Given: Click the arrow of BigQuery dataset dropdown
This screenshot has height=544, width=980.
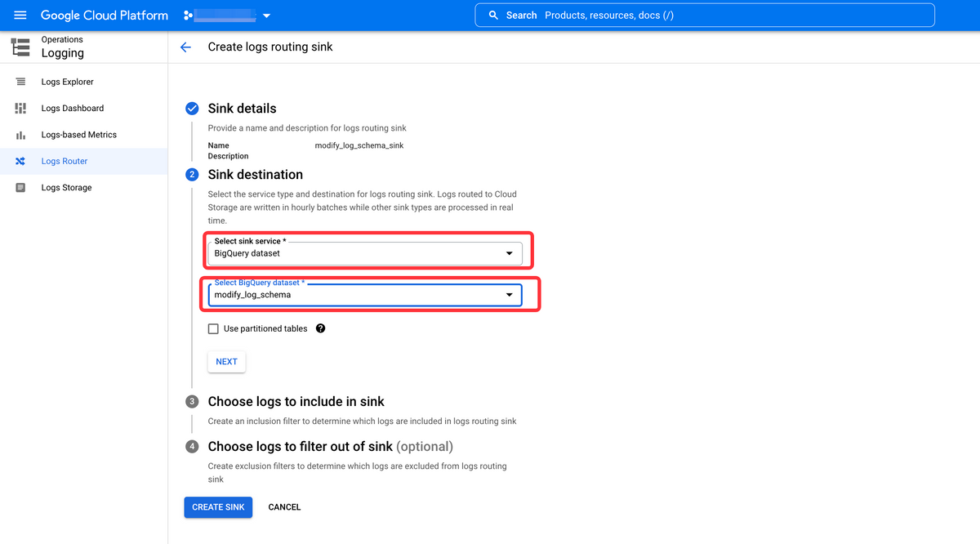Looking at the screenshot, I should pos(510,294).
